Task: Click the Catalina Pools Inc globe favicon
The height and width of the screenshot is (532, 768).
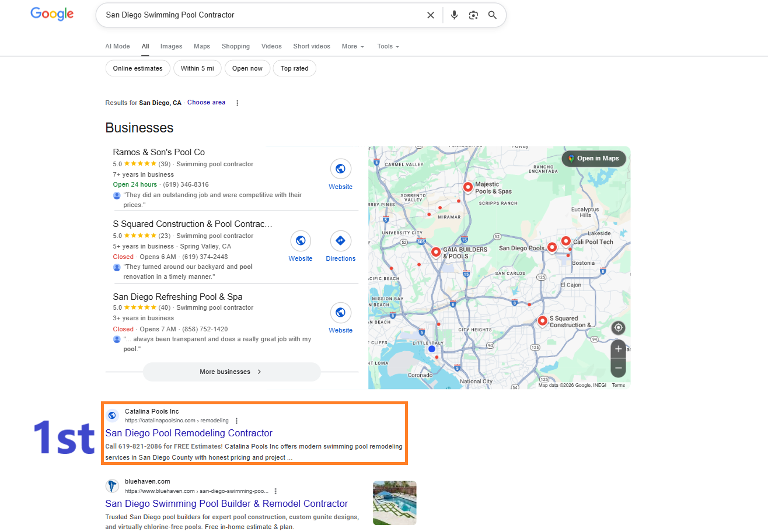Action: tap(112, 415)
